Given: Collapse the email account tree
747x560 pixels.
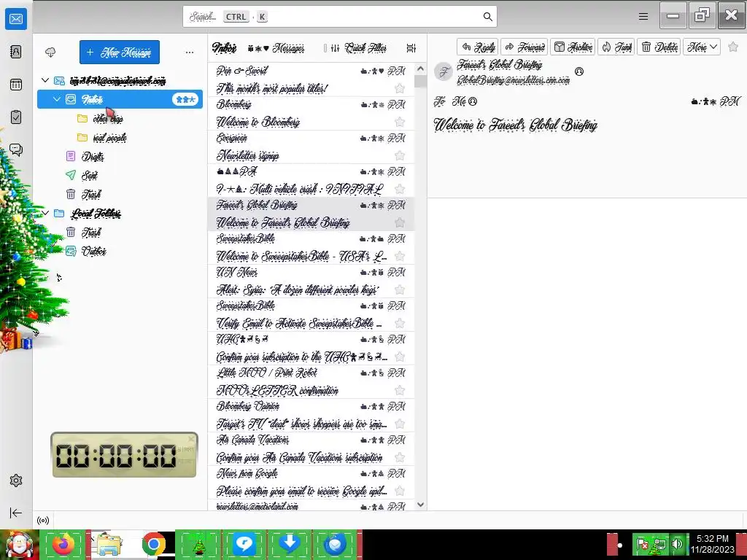Looking at the screenshot, I should click(x=45, y=80).
